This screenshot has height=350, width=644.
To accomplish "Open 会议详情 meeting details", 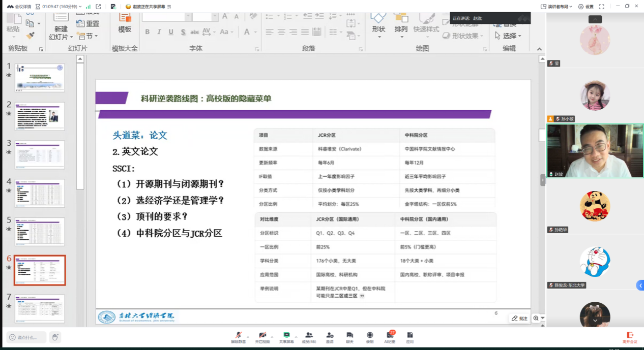I will 19,7.
